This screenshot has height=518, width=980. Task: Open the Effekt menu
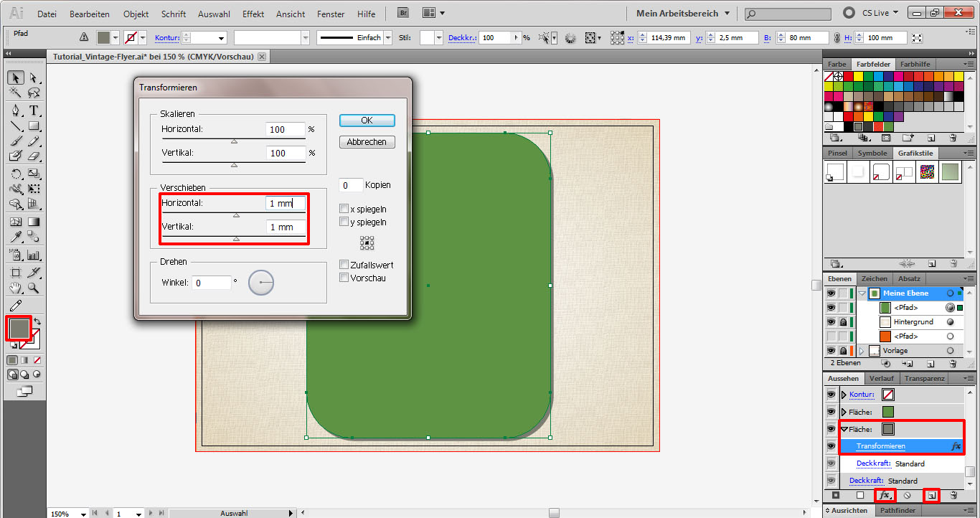coord(253,14)
